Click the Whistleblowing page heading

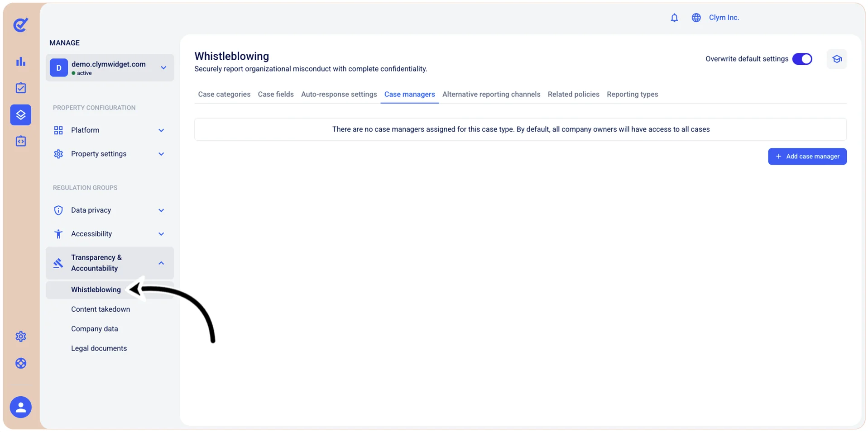pyautogui.click(x=232, y=56)
